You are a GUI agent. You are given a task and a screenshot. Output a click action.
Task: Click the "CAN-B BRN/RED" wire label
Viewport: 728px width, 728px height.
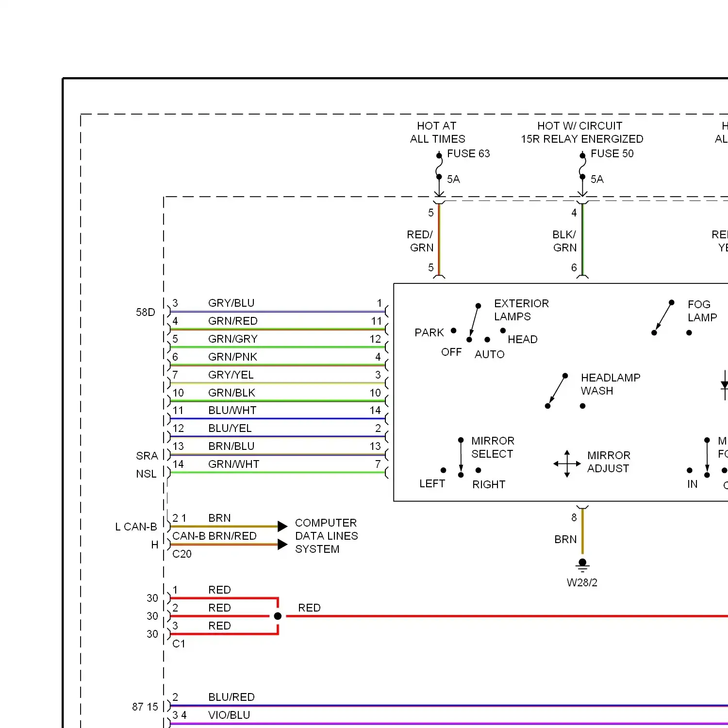[215, 536]
